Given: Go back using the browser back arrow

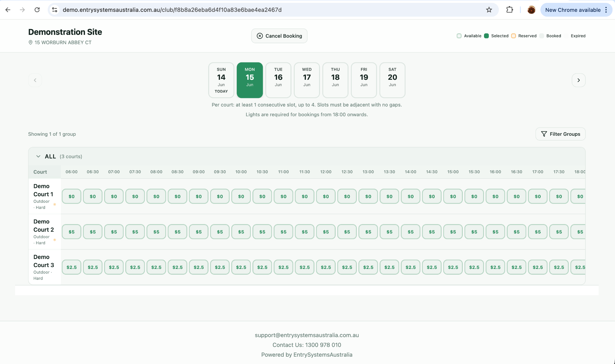Looking at the screenshot, I should tap(8, 10).
